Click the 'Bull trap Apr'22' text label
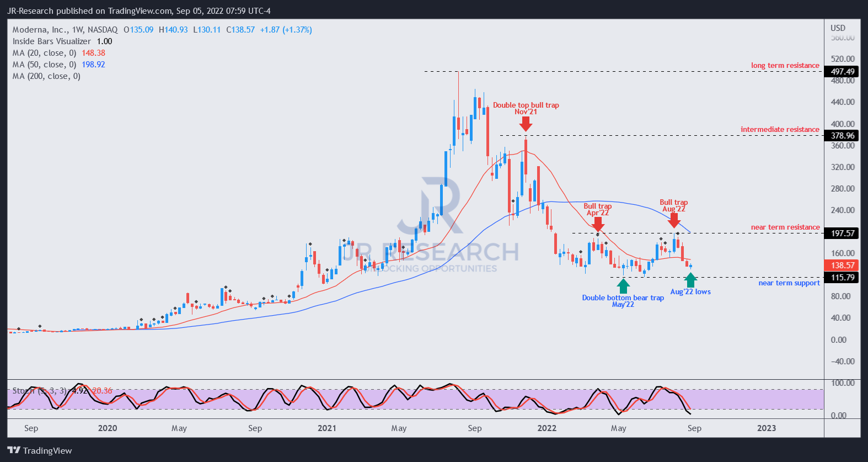868x462 pixels. point(598,210)
